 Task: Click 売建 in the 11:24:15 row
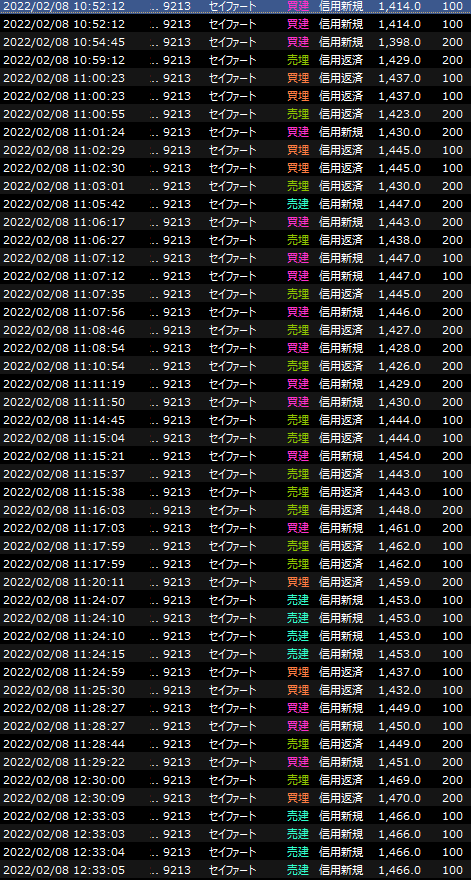[x=298, y=653]
